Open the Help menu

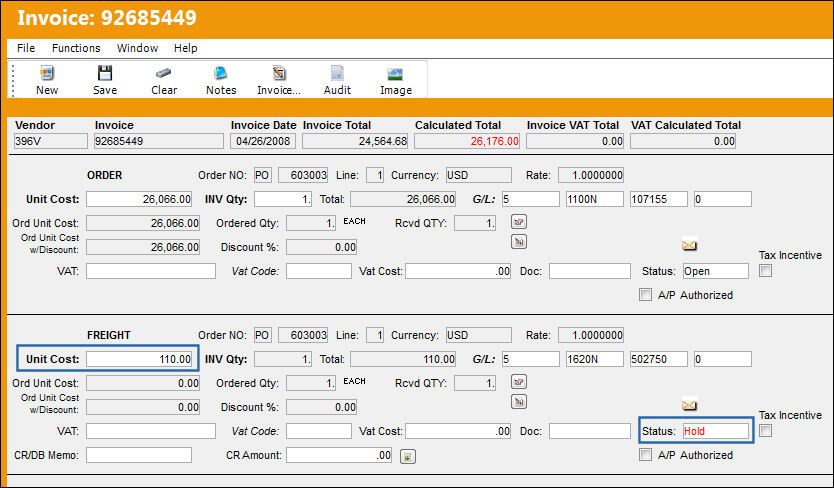[186, 48]
